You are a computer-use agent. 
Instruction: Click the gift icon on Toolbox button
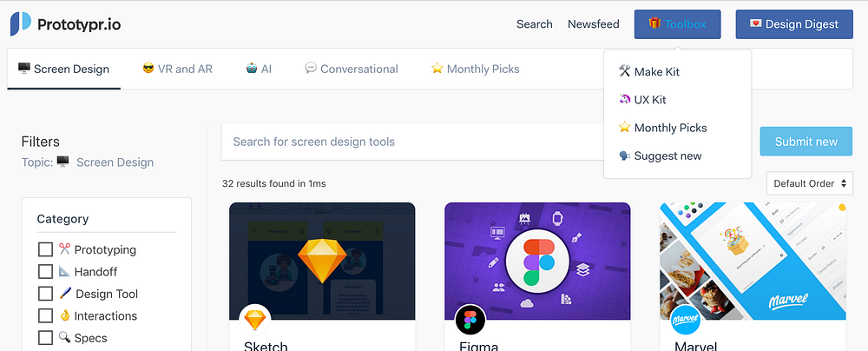click(654, 23)
